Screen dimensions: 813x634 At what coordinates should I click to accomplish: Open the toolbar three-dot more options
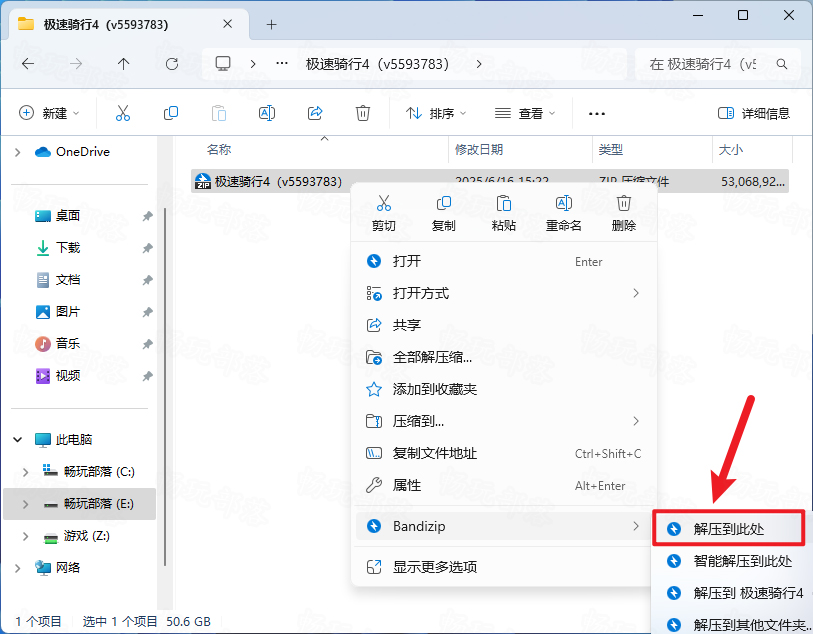click(597, 114)
